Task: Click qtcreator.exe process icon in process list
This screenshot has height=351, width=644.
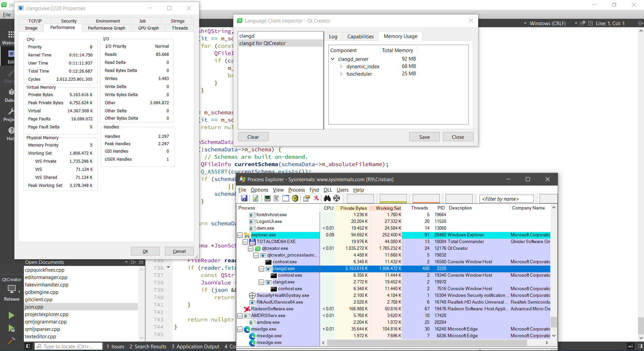Action: click(258, 248)
